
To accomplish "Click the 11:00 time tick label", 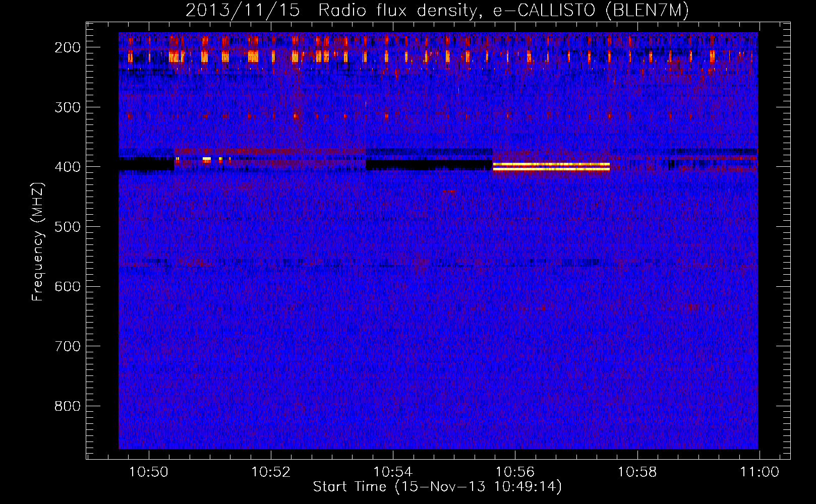I will coord(759,472).
